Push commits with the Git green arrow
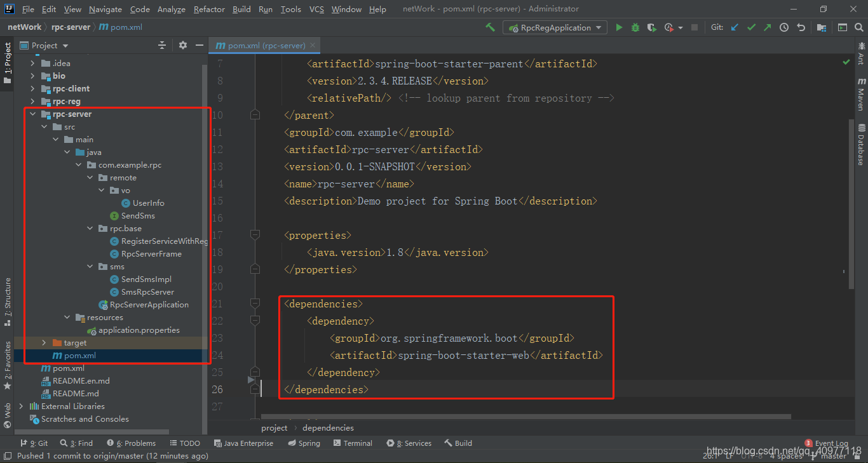This screenshot has width=868, height=463. [768, 27]
